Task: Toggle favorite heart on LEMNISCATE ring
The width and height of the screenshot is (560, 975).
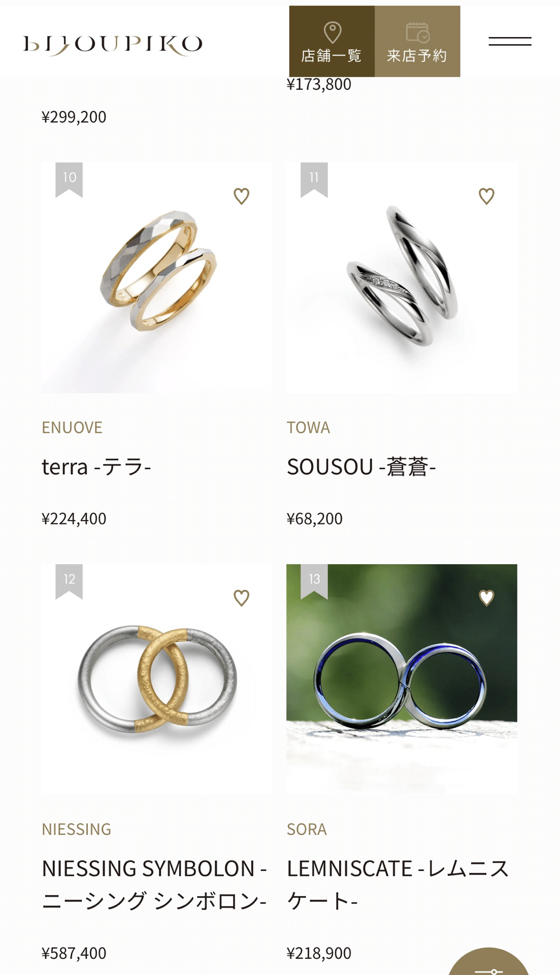Action: click(487, 598)
